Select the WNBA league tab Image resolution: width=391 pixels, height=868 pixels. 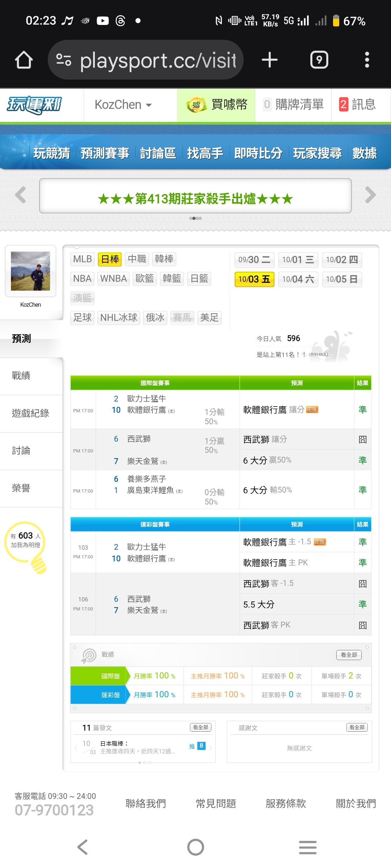pos(114,278)
